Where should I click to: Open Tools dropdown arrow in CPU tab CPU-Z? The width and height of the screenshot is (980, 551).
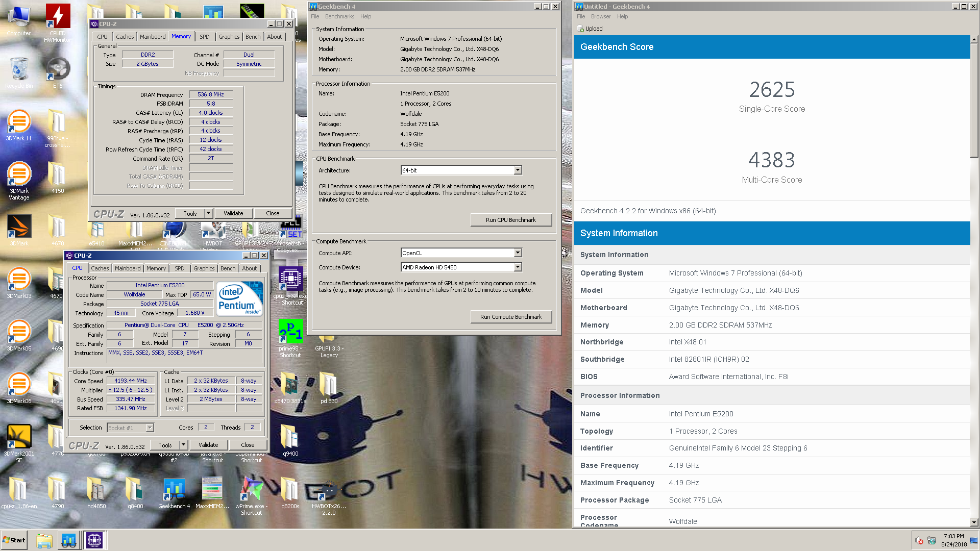click(183, 445)
